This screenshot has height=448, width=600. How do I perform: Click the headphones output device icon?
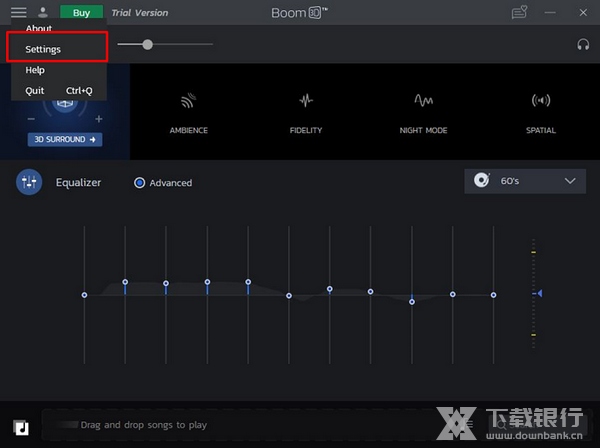[x=583, y=45]
